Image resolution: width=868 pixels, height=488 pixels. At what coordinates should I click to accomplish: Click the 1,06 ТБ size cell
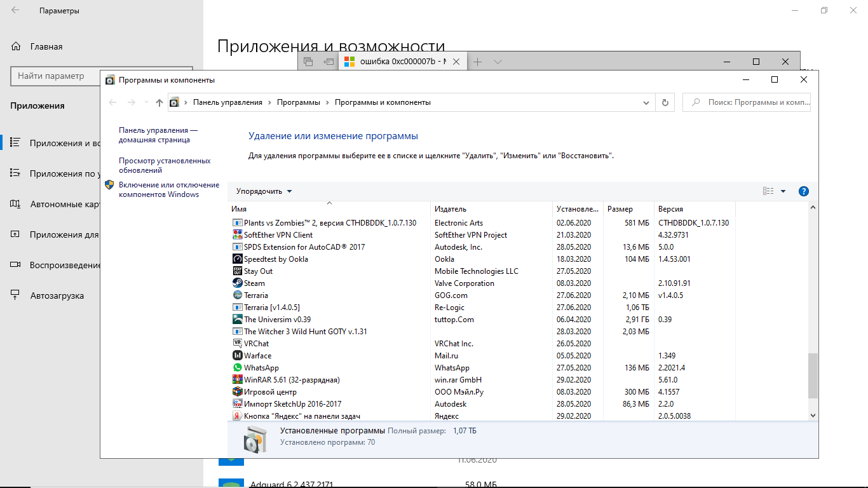(636, 308)
